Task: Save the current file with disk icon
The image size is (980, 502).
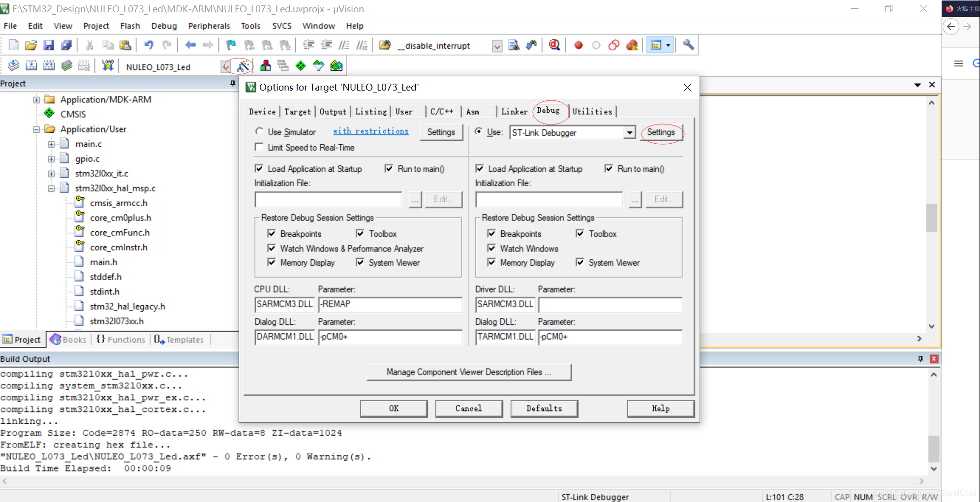Action: pos(49,45)
